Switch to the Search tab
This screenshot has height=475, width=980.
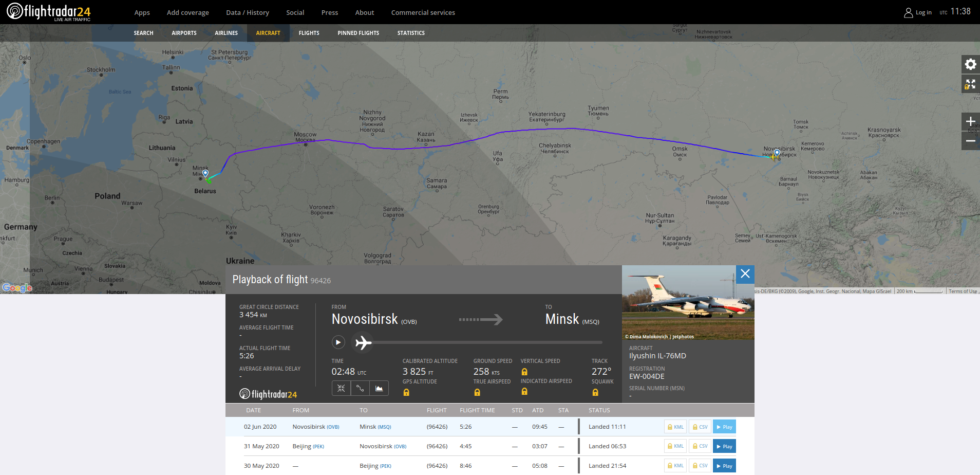pyautogui.click(x=144, y=33)
